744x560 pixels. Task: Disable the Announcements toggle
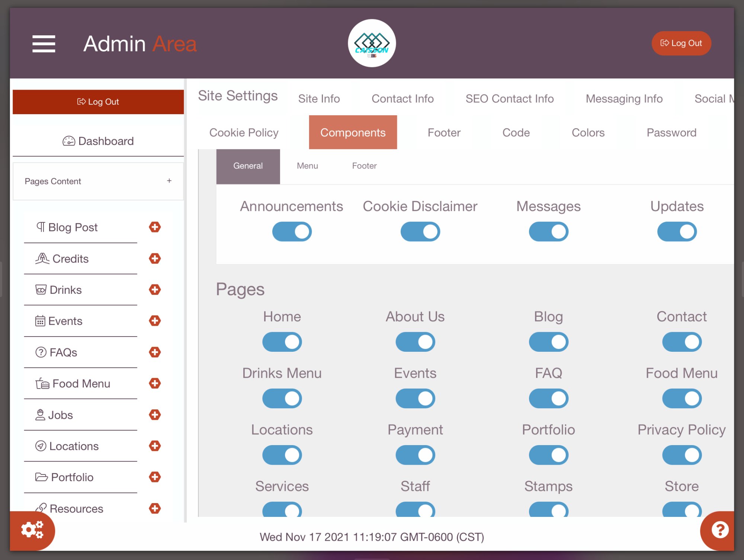pos(292,232)
